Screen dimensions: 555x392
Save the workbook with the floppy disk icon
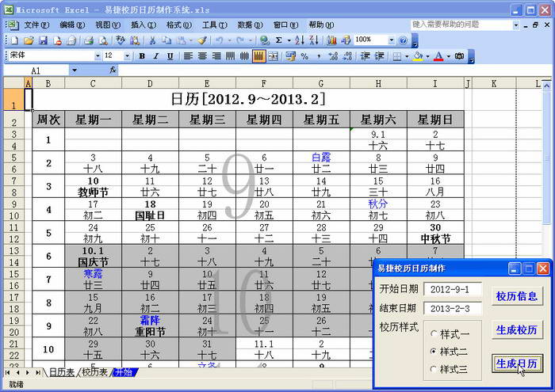(x=43, y=40)
